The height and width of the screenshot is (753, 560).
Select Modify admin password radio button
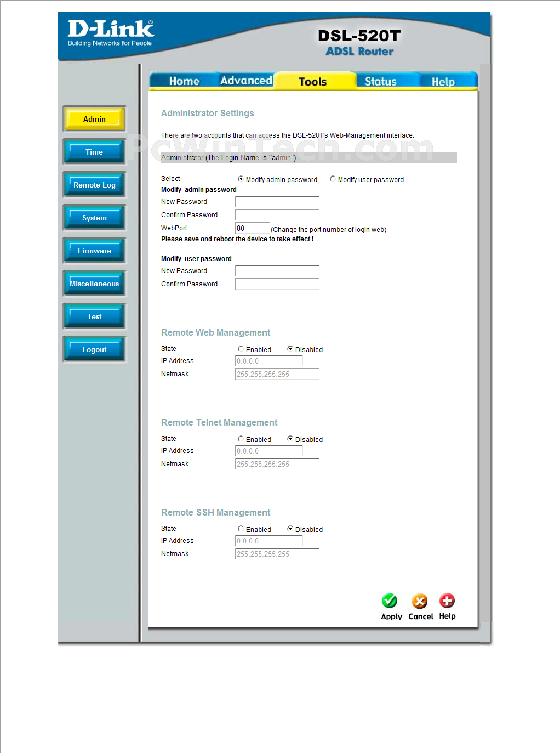tap(241, 179)
